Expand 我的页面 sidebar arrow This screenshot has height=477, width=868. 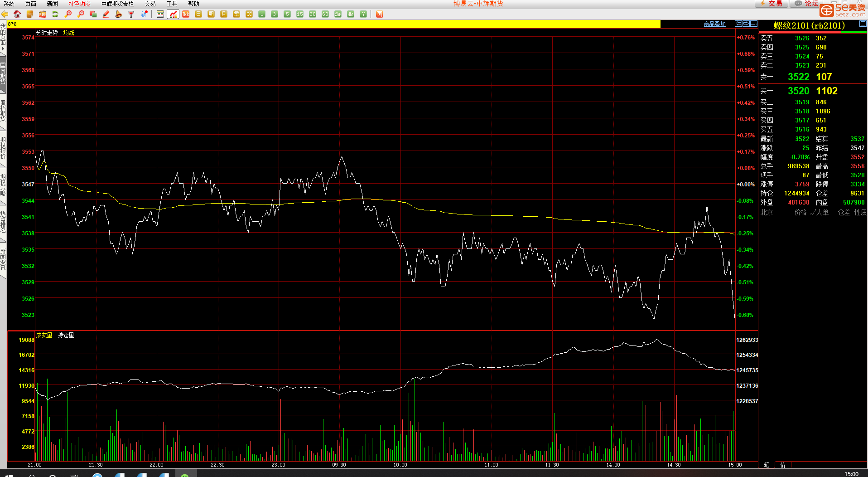point(3,49)
